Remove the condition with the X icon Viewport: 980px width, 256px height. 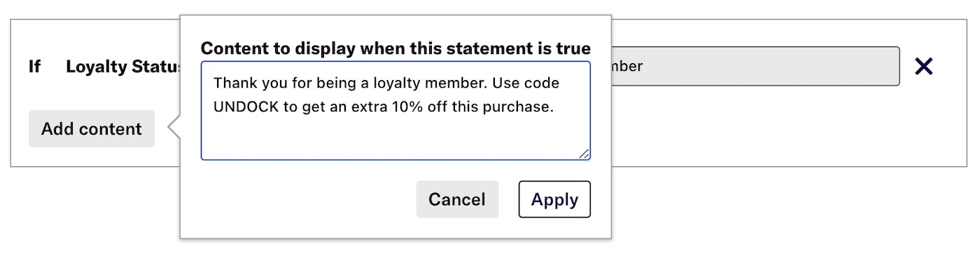(x=924, y=67)
